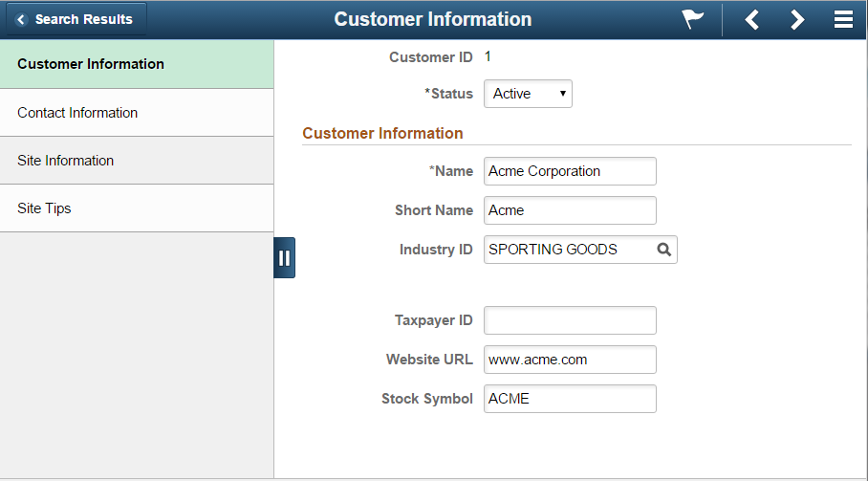This screenshot has width=868, height=481.
Task: Focus the Website URL input field
Action: pyautogui.click(x=570, y=360)
